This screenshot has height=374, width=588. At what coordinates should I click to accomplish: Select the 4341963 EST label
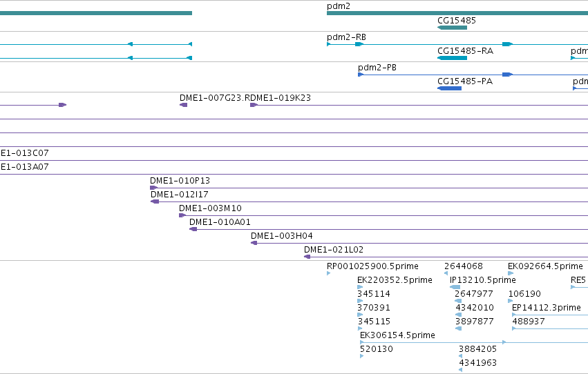pyautogui.click(x=477, y=363)
